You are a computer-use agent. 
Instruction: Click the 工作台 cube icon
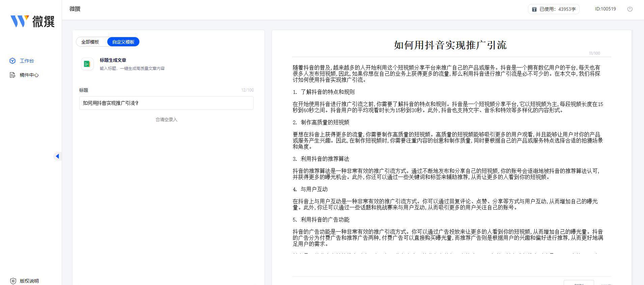pyautogui.click(x=12, y=61)
